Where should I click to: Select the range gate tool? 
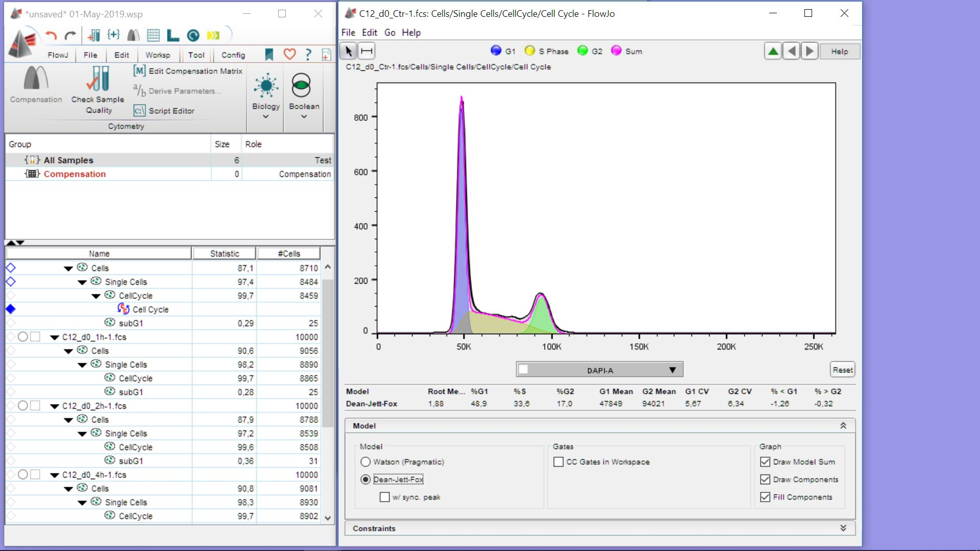pyautogui.click(x=367, y=51)
